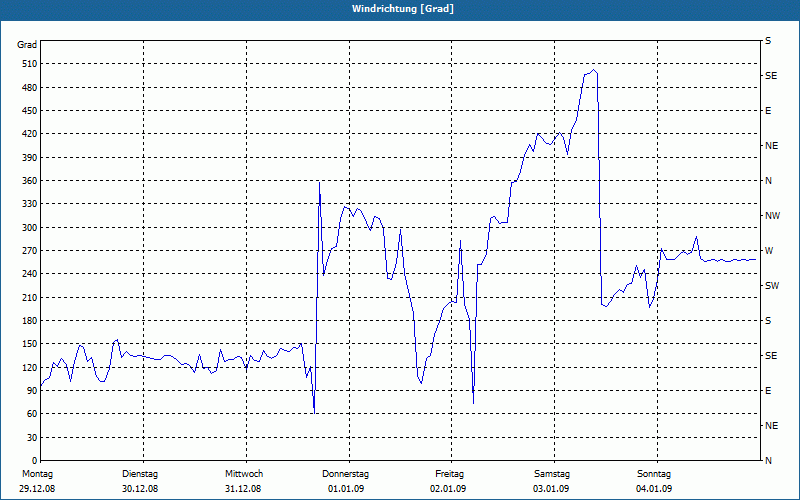Select the date 30.12.08
Screen dimensions: 800x500
[x=140, y=489]
